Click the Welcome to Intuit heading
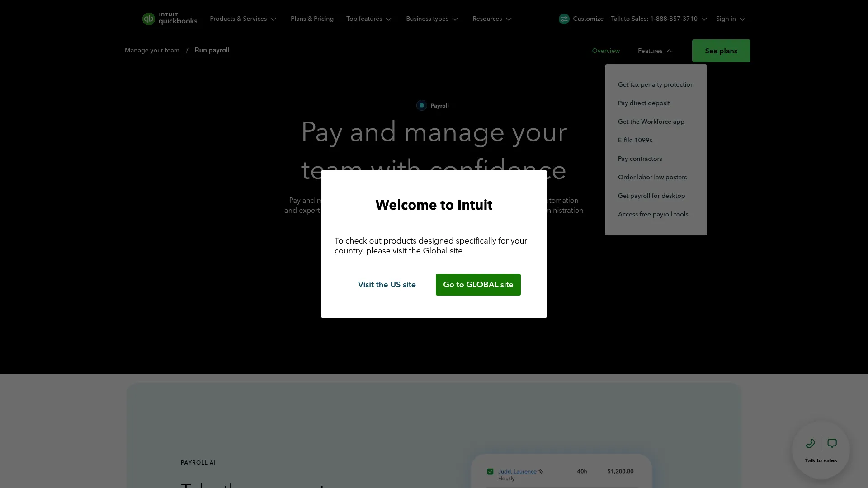The height and width of the screenshot is (488, 868). point(434,205)
